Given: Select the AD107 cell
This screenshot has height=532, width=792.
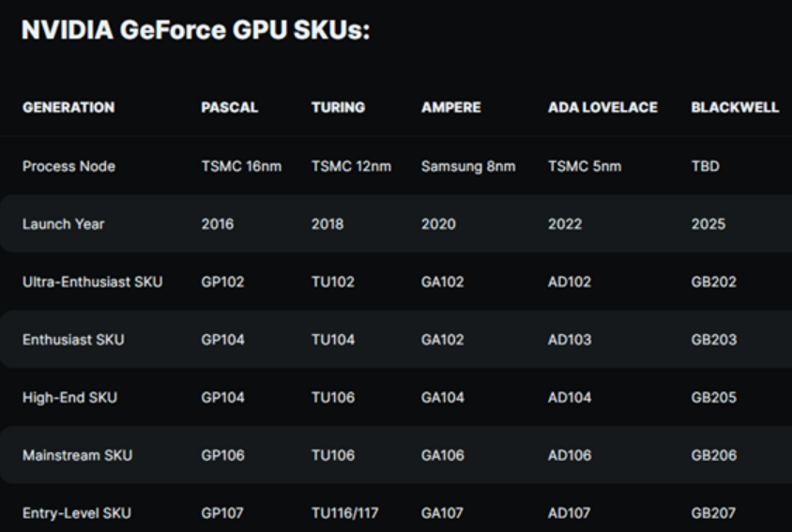Looking at the screenshot, I should 569,513.
